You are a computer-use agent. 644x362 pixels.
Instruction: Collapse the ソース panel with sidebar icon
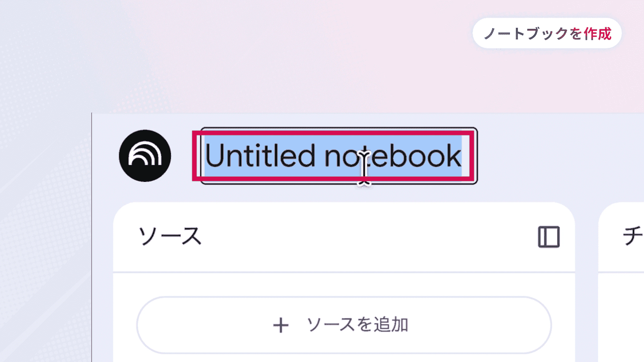[549, 237]
